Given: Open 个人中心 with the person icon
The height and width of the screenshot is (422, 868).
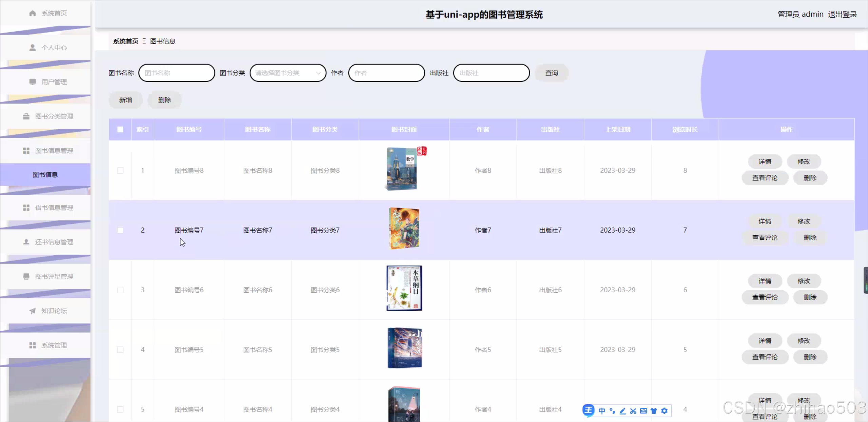Looking at the screenshot, I should tap(33, 48).
